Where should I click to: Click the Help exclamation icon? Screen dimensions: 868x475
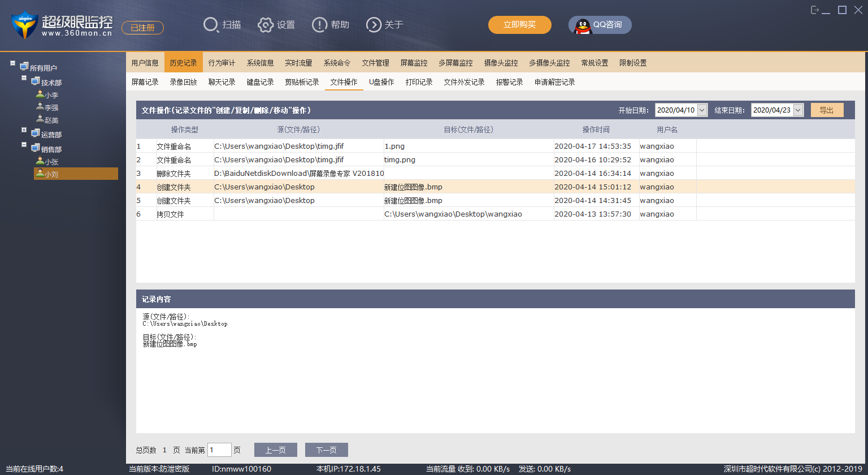[319, 25]
